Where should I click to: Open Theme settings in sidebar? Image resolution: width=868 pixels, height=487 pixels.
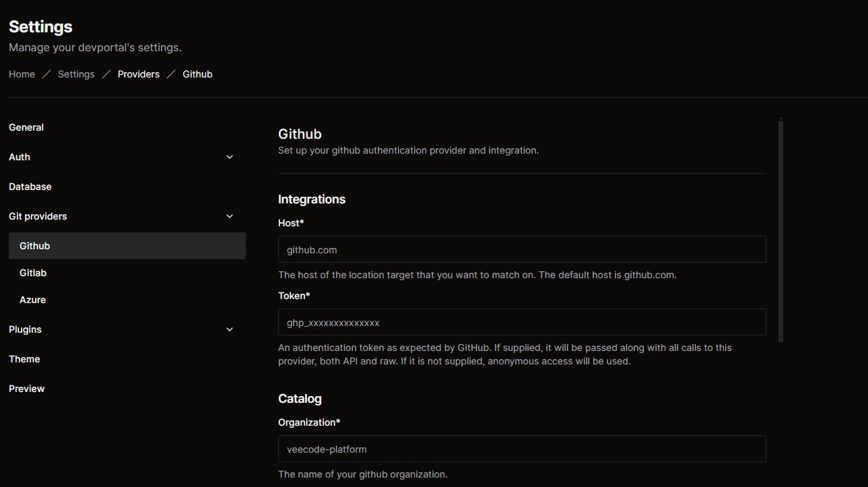[25, 359]
